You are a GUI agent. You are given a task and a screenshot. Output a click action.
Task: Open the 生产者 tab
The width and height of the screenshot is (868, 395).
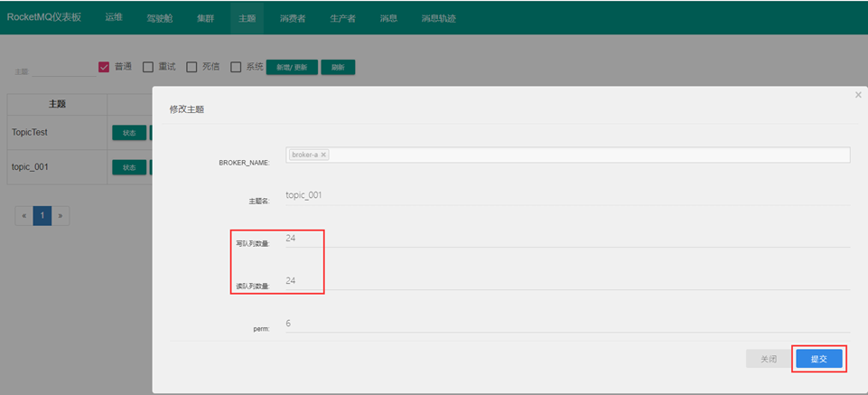click(x=342, y=18)
